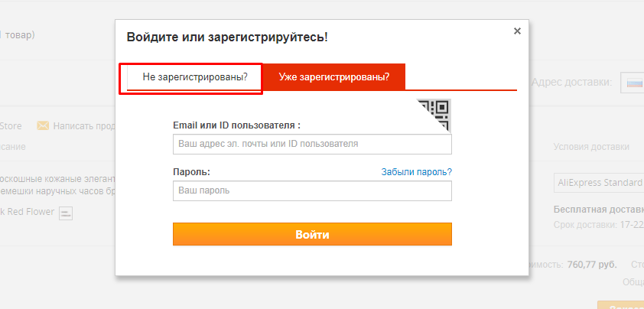Click into the password field
The height and width of the screenshot is (309, 644).
(312, 190)
